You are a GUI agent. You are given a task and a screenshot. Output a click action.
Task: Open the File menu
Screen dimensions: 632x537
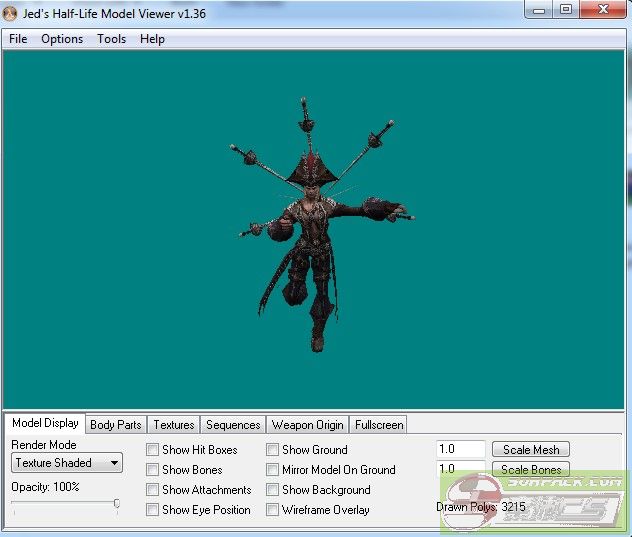(x=18, y=39)
